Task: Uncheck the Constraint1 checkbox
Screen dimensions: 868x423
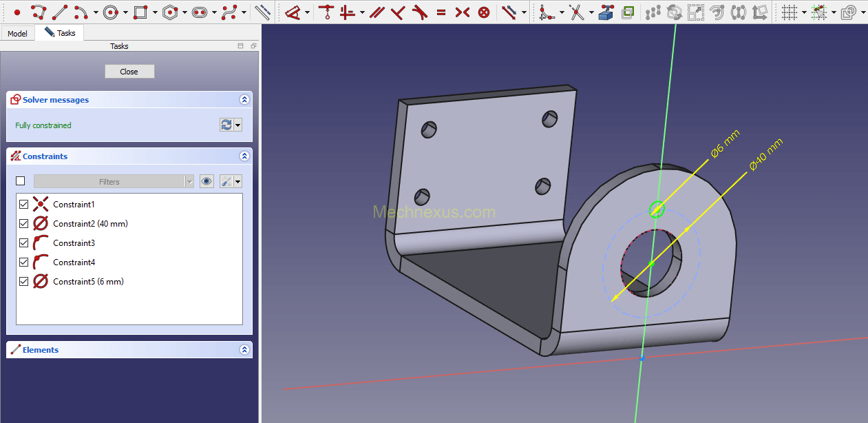Action: tap(24, 205)
